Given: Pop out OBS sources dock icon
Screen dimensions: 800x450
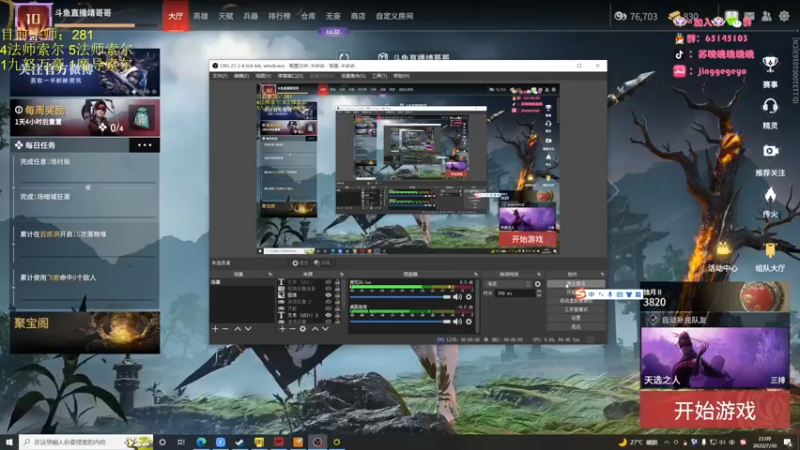Looking at the screenshot, I should coord(342,274).
